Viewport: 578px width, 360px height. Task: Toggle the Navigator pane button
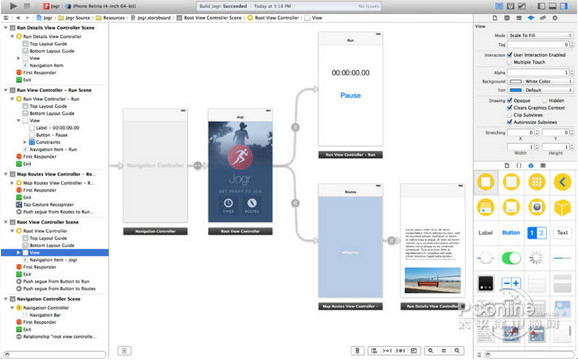tap(541, 6)
